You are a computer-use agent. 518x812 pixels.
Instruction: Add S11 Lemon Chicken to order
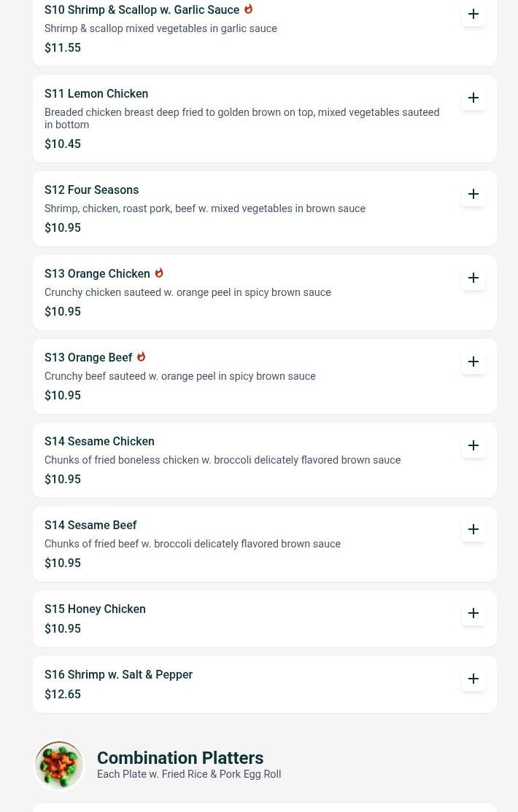point(473,98)
